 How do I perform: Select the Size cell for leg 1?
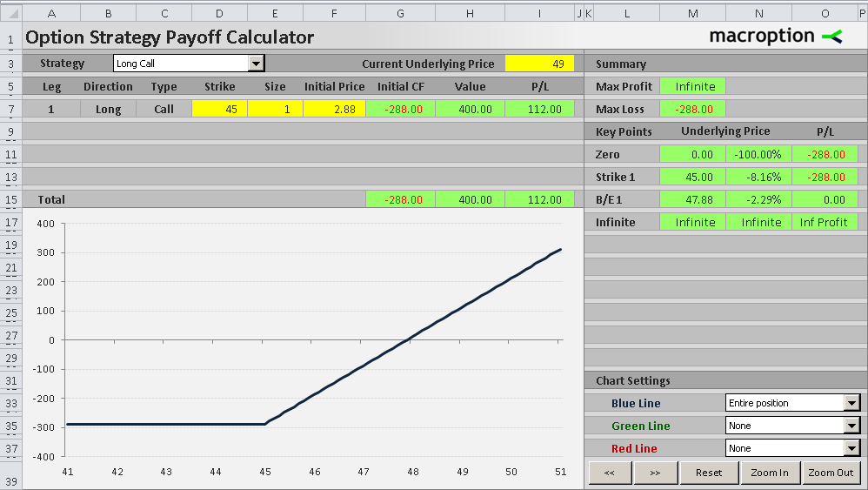(275, 109)
